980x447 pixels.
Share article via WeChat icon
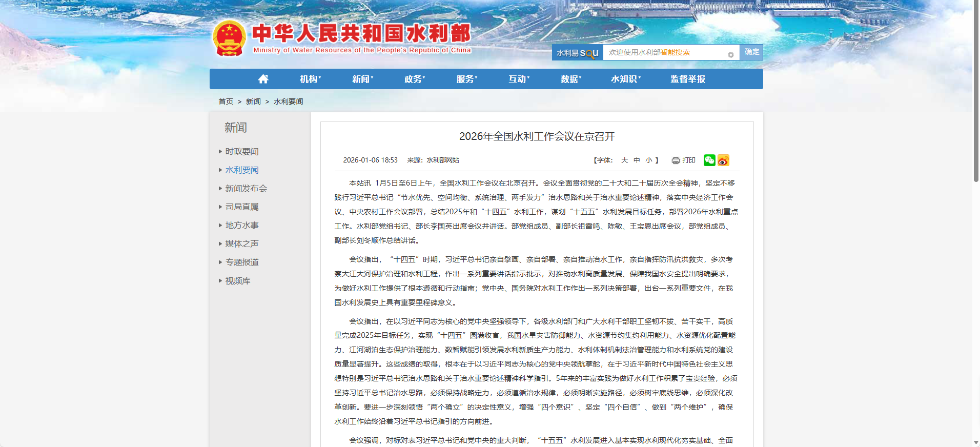(x=709, y=160)
